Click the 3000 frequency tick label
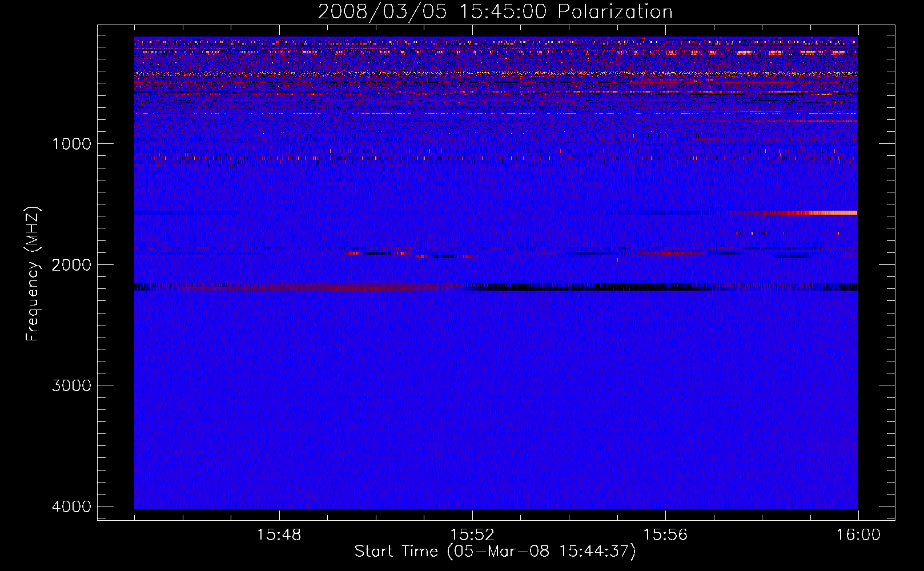 coord(71,385)
